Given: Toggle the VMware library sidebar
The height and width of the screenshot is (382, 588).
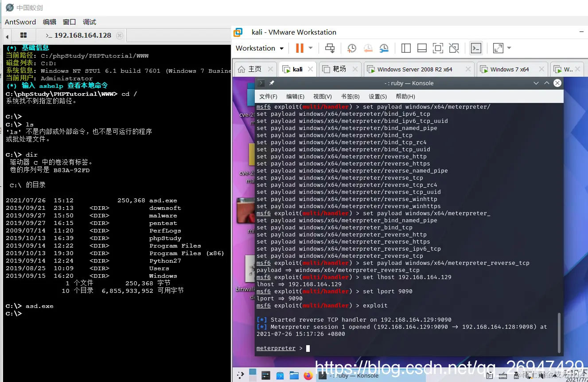Looking at the screenshot, I should 406,48.
